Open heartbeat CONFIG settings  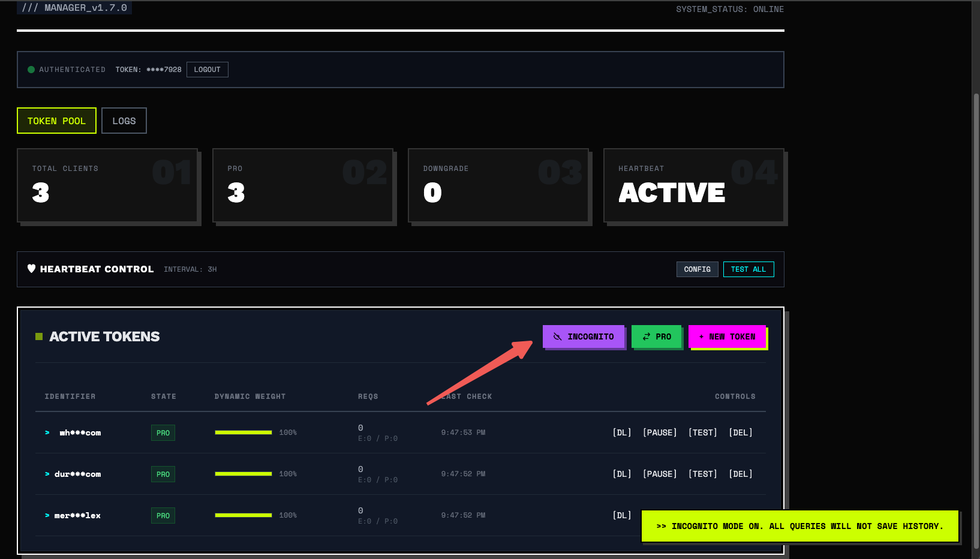coord(697,269)
